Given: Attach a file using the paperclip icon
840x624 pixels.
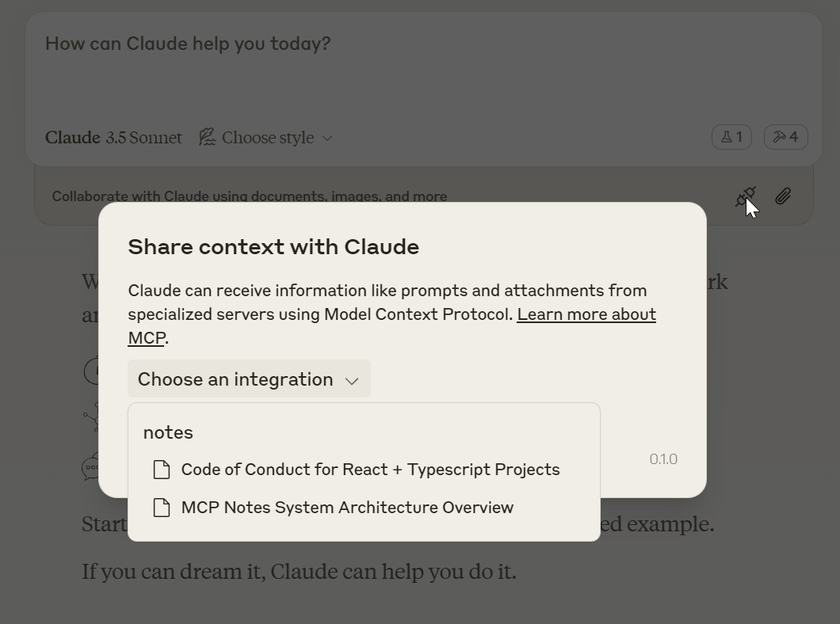Looking at the screenshot, I should 783,196.
